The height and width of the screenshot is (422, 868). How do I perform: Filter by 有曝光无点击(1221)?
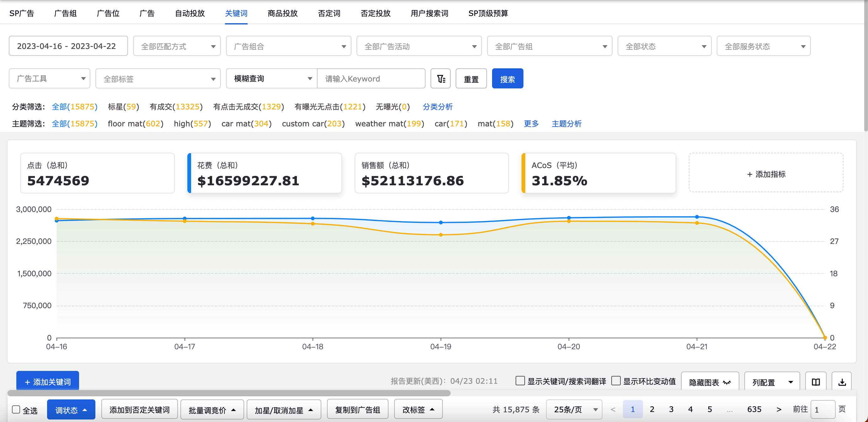point(330,107)
